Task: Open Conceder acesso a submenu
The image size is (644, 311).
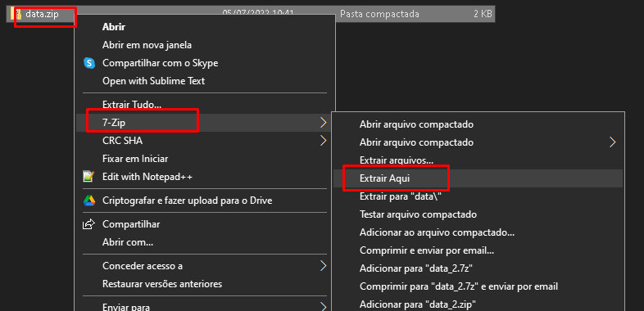Action: coord(202,266)
